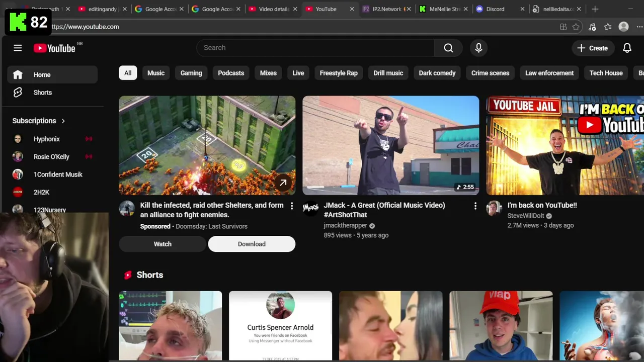Click SteveWillDoIt channel name
This screenshot has height=362, width=644.
(526, 216)
